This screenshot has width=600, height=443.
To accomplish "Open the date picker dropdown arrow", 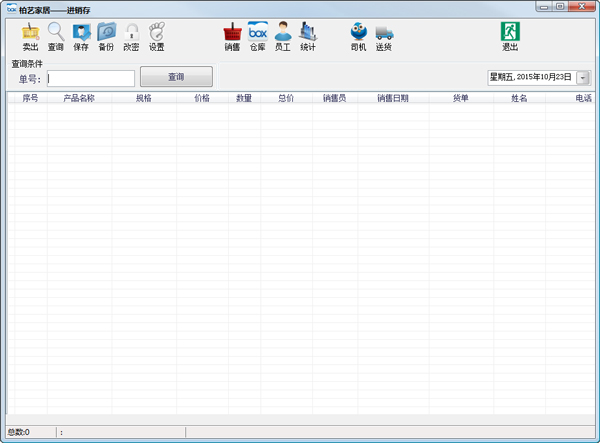I will pyautogui.click(x=583, y=78).
